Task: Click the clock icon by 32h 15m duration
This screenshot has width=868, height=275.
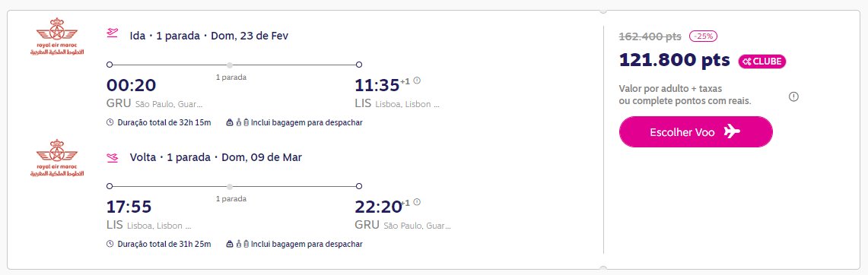Action: (x=110, y=123)
